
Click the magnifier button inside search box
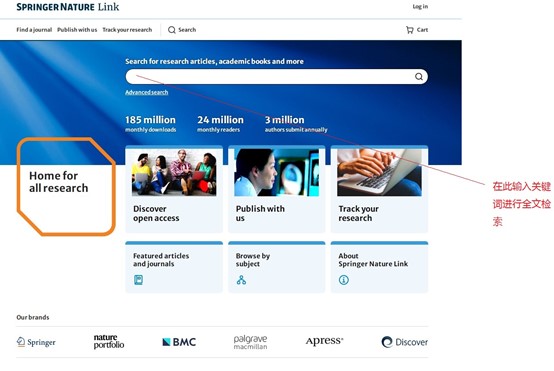coord(419,77)
